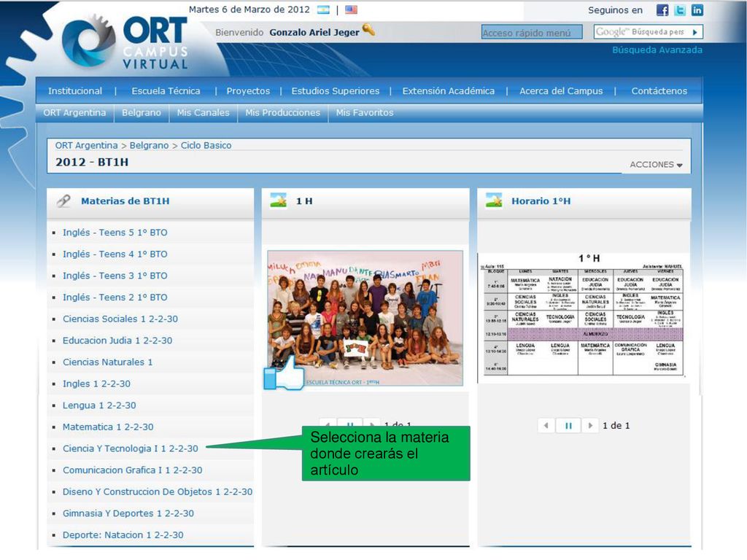Image resolution: width=747 pixels, height=560 pixels.
Task: Pause the Horario slideshow
Action: (x=568, y=425)
